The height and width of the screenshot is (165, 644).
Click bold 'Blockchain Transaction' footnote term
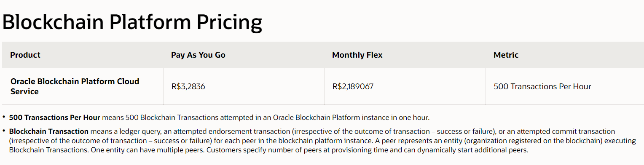coord(49,131)
